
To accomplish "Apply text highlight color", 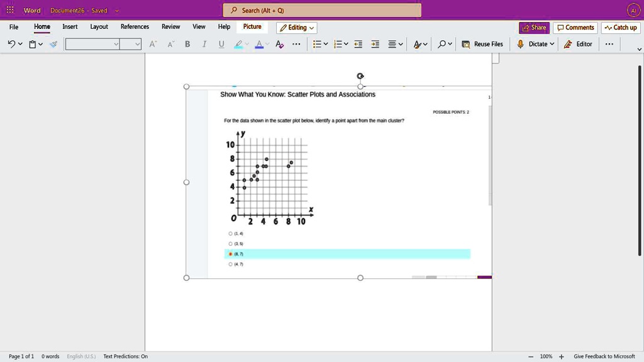I will (238, 44).
